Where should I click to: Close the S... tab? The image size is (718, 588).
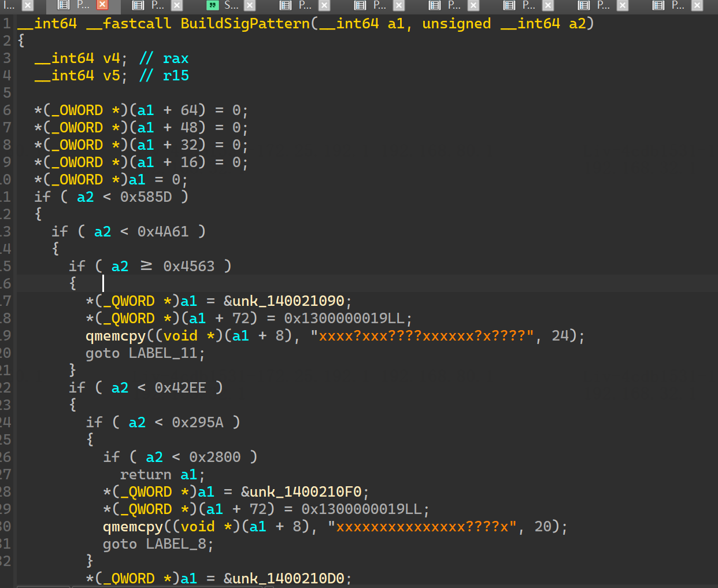coord(250,5)
